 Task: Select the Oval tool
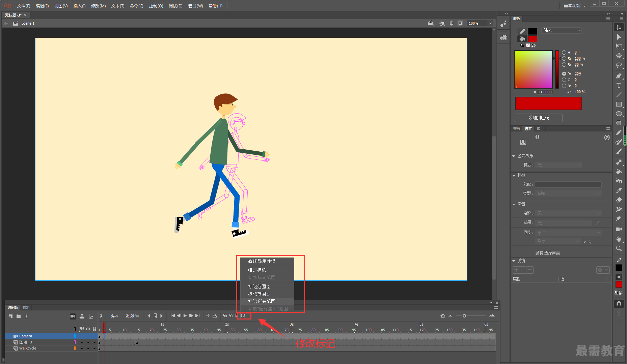pyautogui.click(x=619, y=114)
